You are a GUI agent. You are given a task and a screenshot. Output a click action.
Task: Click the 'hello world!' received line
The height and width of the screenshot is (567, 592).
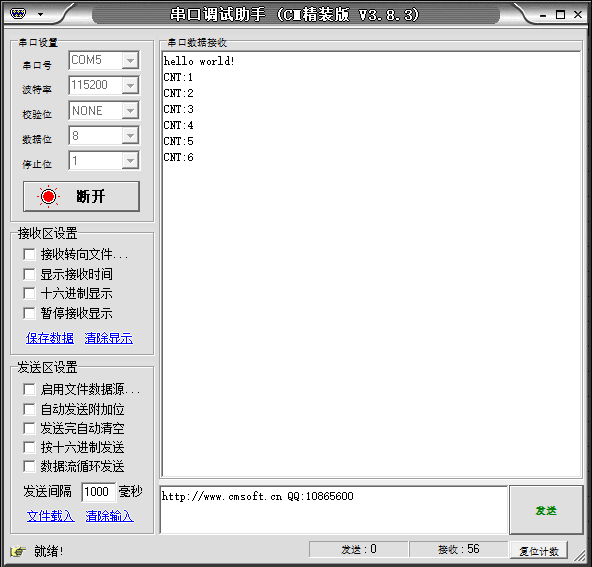(x=199, y=61)
